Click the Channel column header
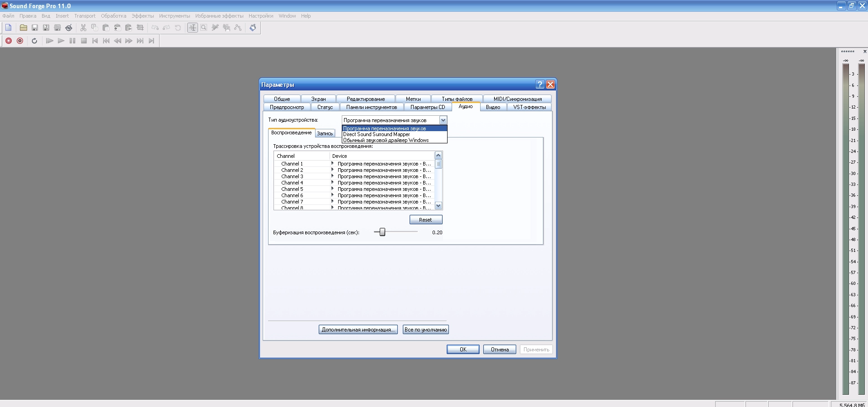868x407 pixels. click(302, 156)
